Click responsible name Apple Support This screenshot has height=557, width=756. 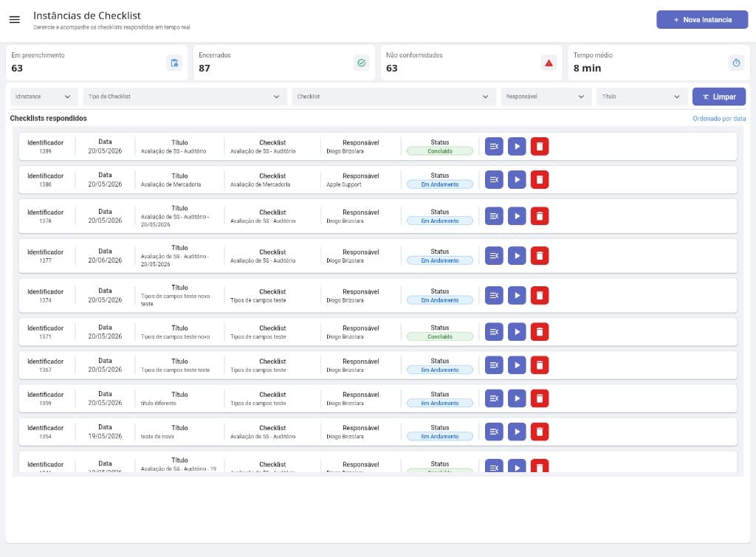tap(344, 184)
